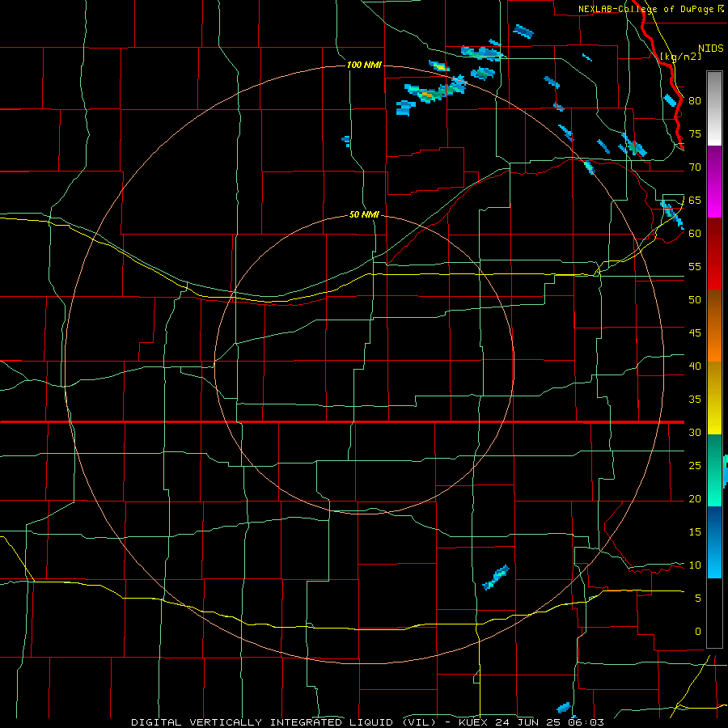Pick the brown segment of the color bar
Viewport: 728px width, 728px height.
coord(714,307)
